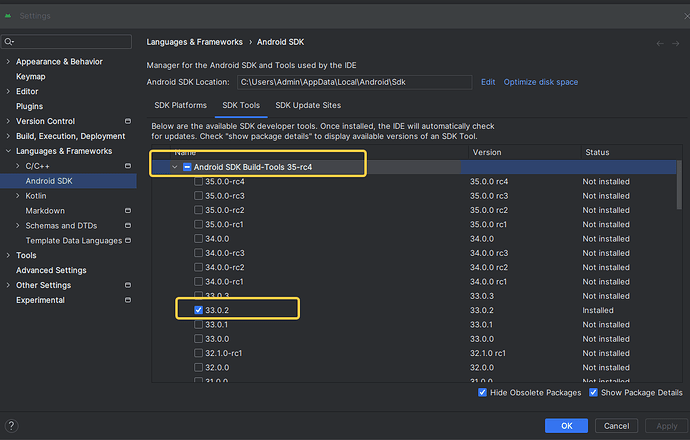Viewport: 690px width, 440px height.
Task: Click project-level icon beside Version Control
Action: click(128, 121)
